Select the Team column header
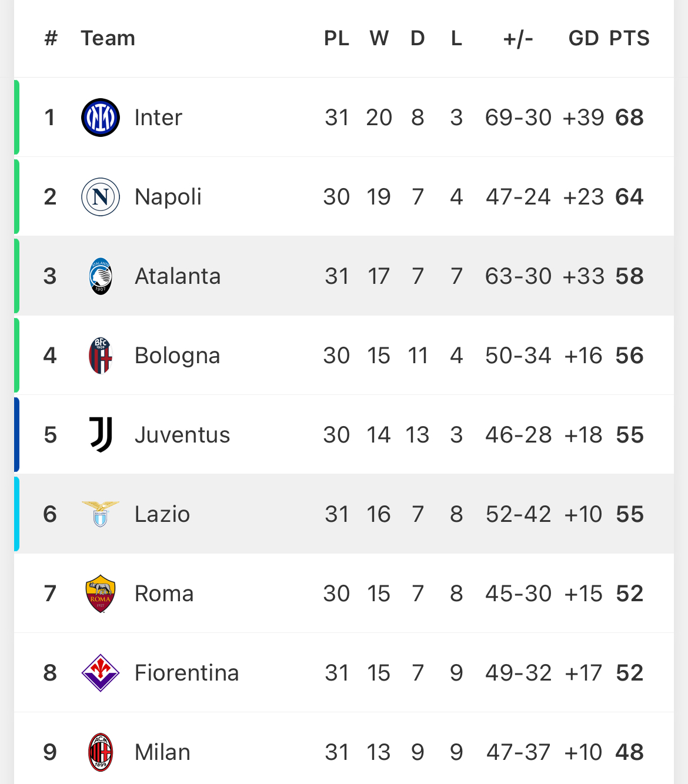The image size is (688, 784). [108, 38]
